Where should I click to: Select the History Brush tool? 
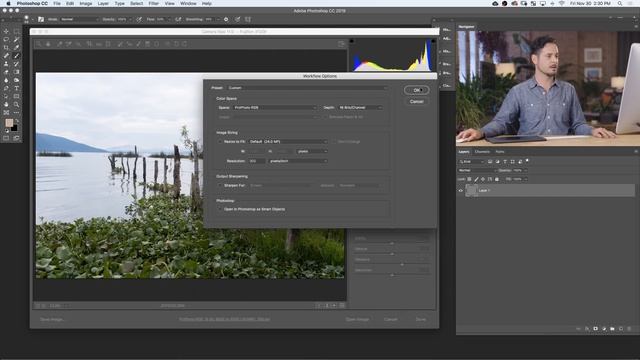[x=16, y=64]
